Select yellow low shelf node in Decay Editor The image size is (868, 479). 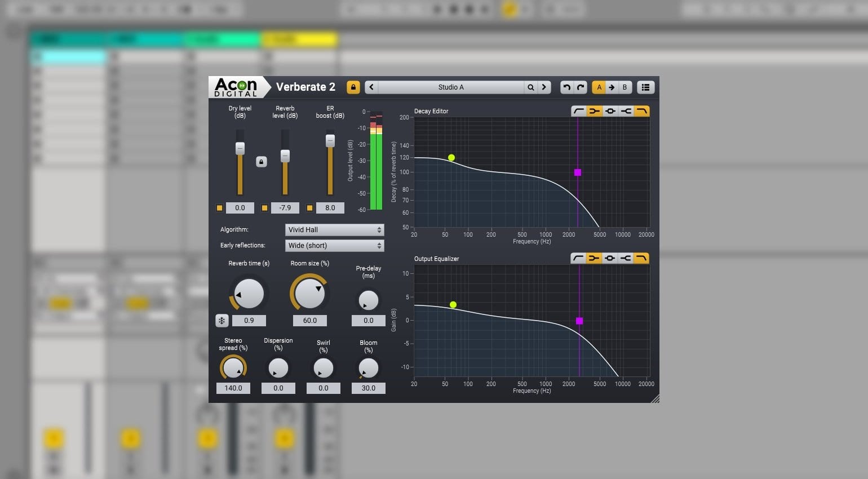pos(451,158)
